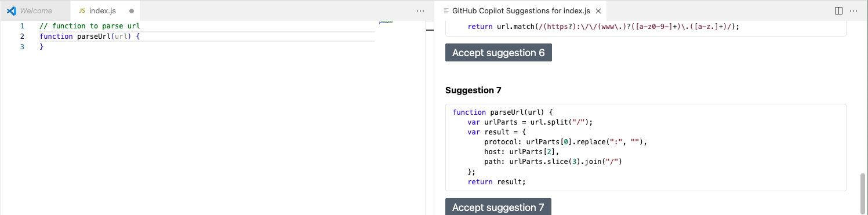Click the VS Code logo icon on Welcome tab
This screenshot has width=868, height=215.
pos(11,10)
